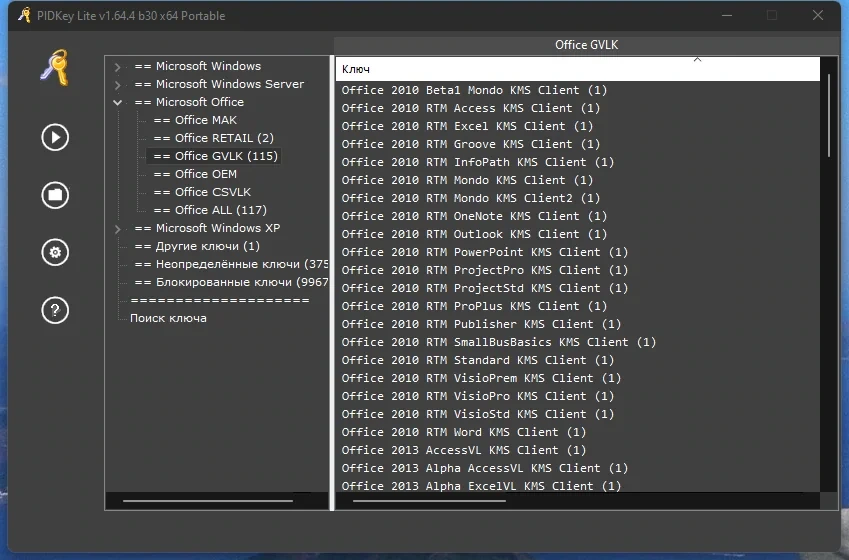This screenshot has width=849, height=560.
Task: Expand the Microsoft Windows Server node
Action: (117, 84)
